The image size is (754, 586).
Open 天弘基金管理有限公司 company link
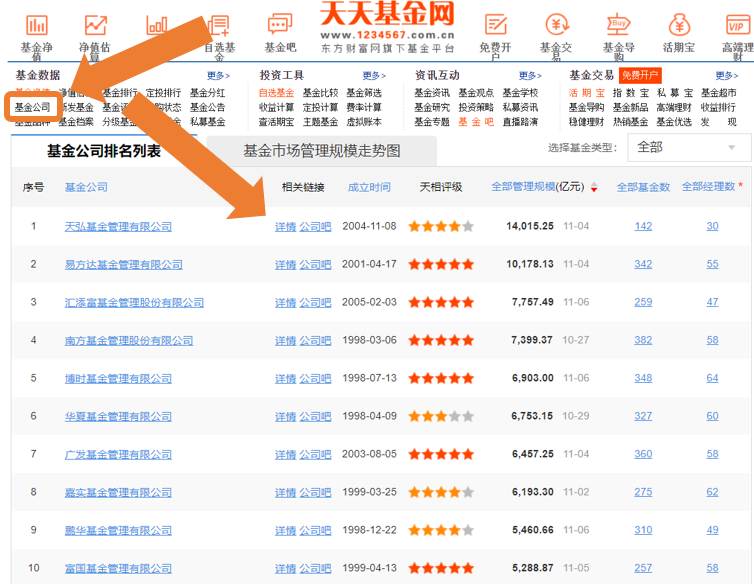[118, 227]
